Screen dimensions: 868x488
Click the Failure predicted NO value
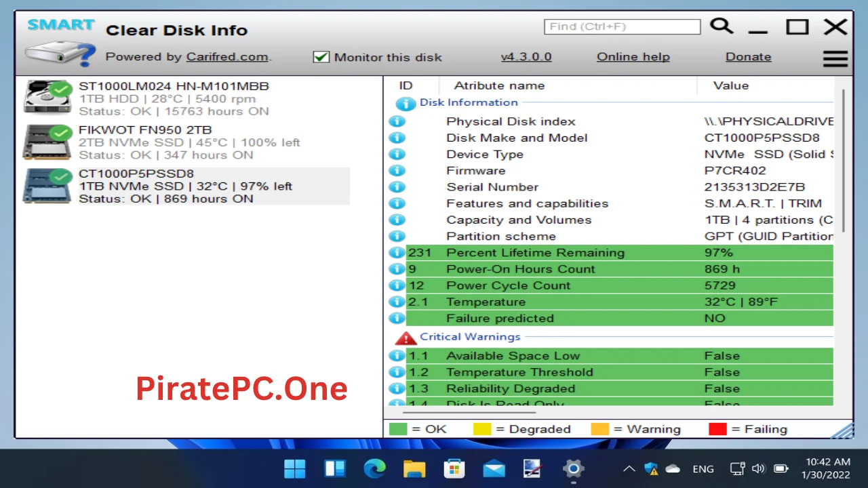715,318
